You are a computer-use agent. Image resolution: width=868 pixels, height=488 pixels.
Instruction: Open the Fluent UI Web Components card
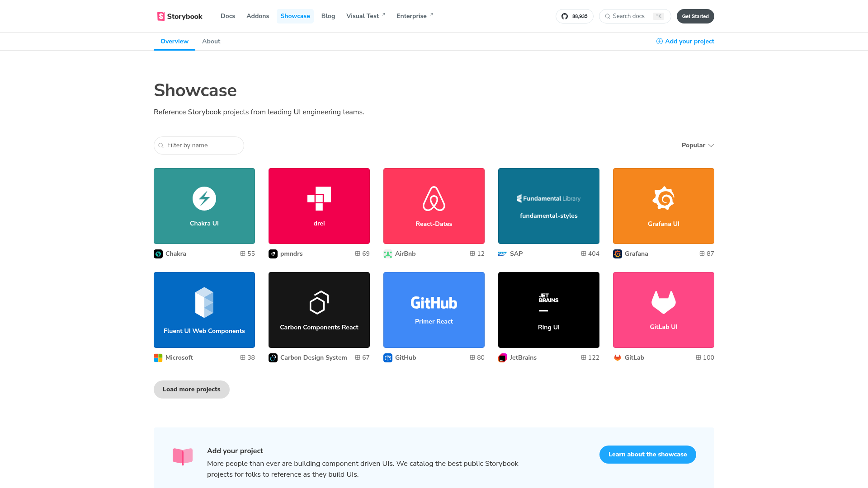click(x=204, y=310)
